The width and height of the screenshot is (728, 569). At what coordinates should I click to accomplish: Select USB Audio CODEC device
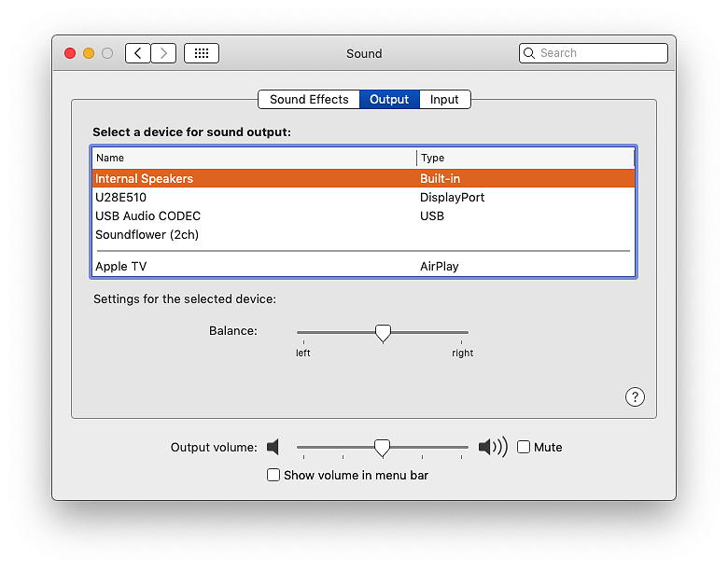click(x=364, y=215)
